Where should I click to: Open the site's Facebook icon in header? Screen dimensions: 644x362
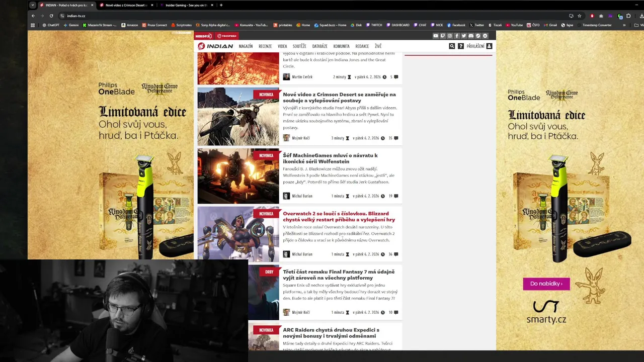457,36
